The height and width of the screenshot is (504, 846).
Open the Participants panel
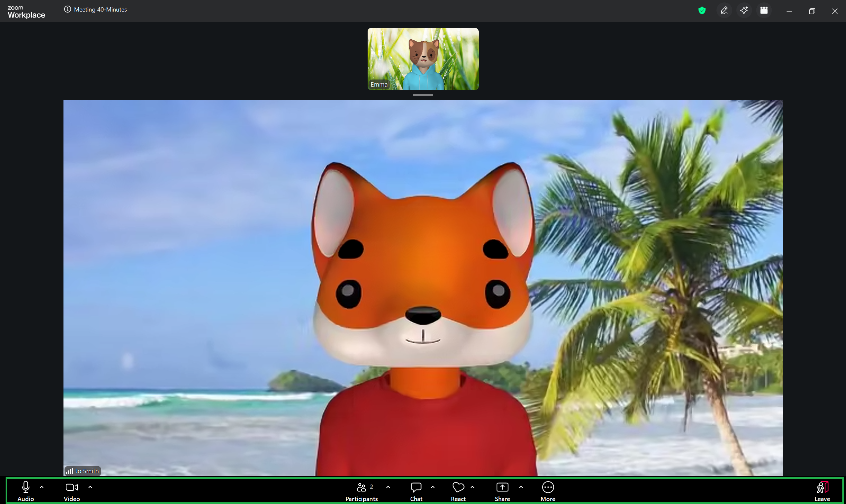click(362, 491)
